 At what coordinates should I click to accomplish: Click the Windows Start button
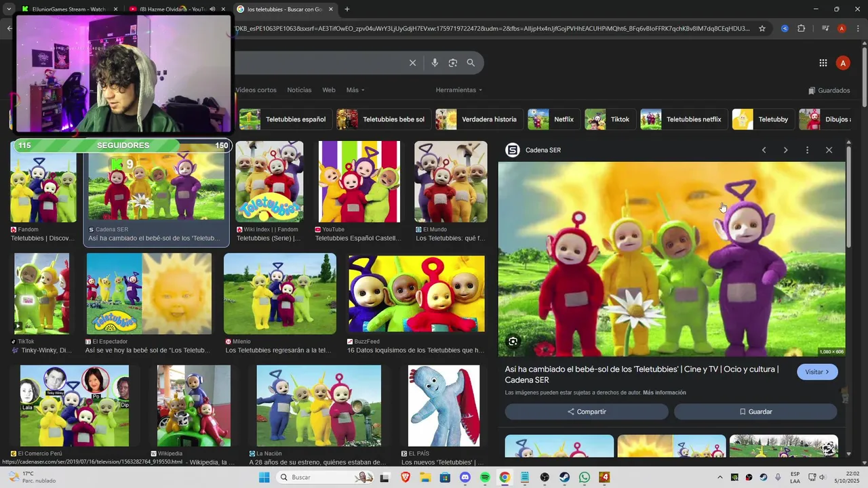click(264, 477)
